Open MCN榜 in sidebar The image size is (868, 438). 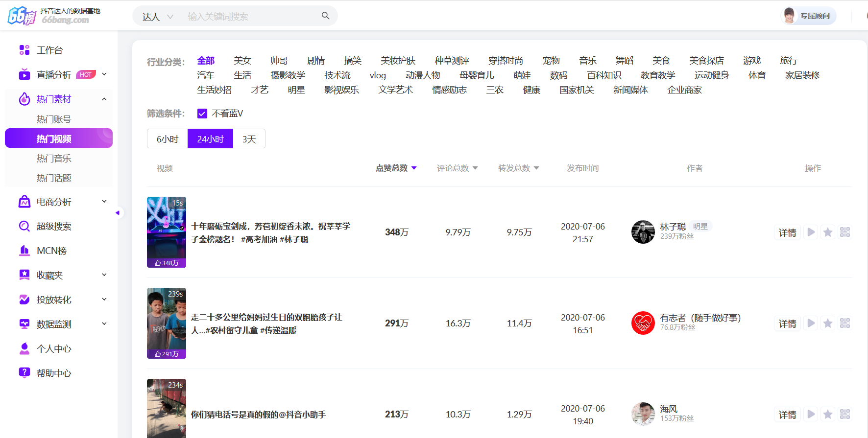click(51, 251)
